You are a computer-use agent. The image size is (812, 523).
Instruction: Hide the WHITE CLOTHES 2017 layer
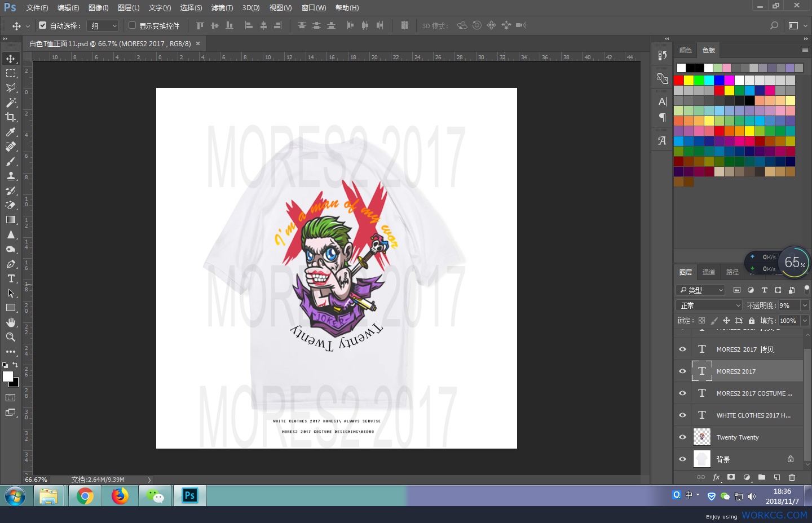682,415
